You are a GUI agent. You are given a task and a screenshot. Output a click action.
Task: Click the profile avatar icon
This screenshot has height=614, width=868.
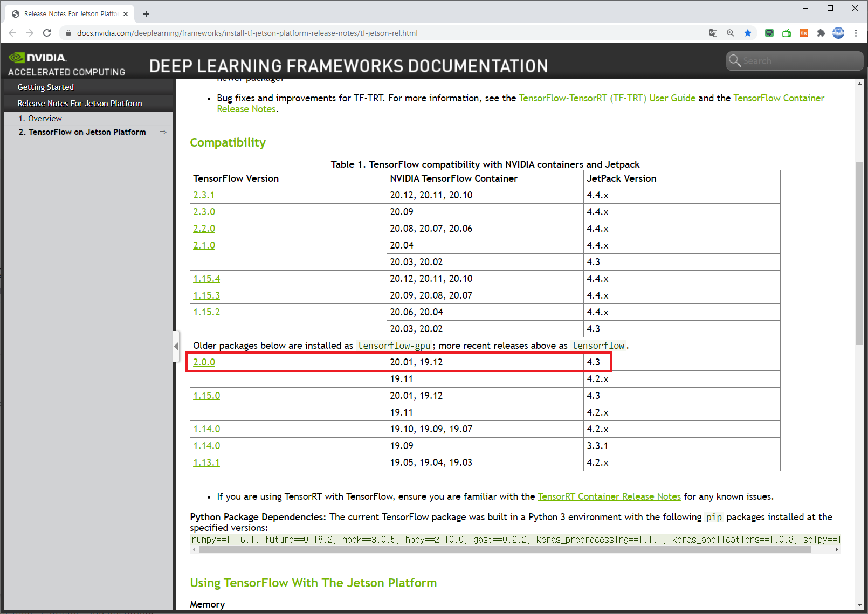(x=838, y=33)
